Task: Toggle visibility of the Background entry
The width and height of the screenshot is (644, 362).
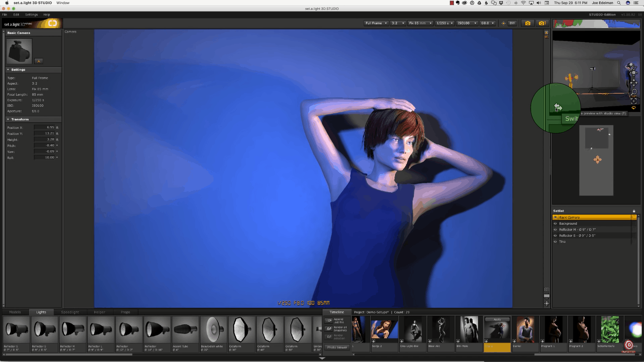Action: pos(555,223)
